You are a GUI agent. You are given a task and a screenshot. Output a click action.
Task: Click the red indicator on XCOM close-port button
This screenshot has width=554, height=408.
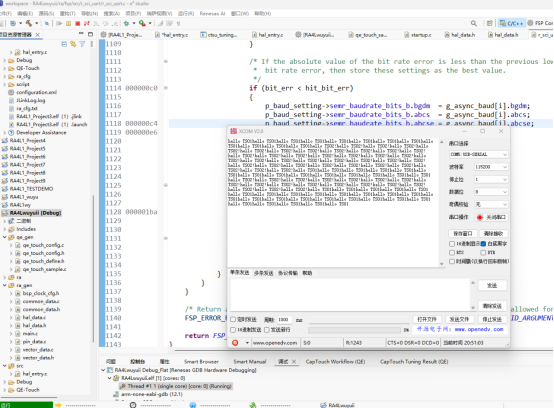pyautogui.click(x=479, y=217)
